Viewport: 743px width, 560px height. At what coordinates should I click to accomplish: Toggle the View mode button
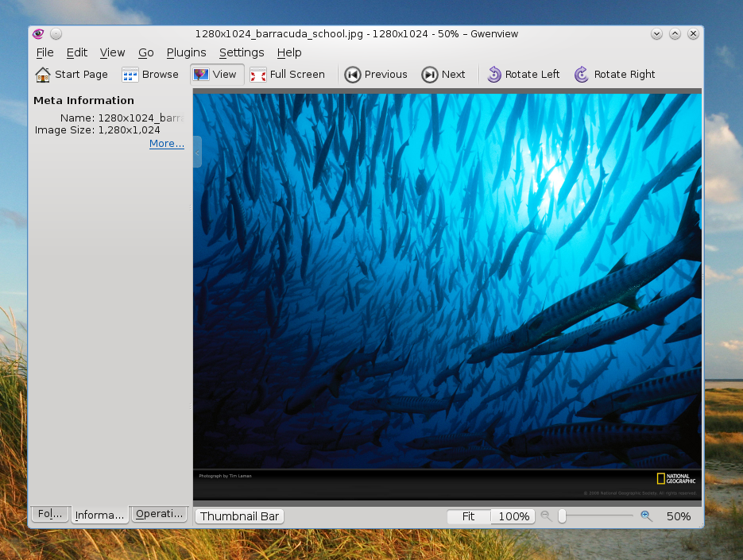(217, 75)
